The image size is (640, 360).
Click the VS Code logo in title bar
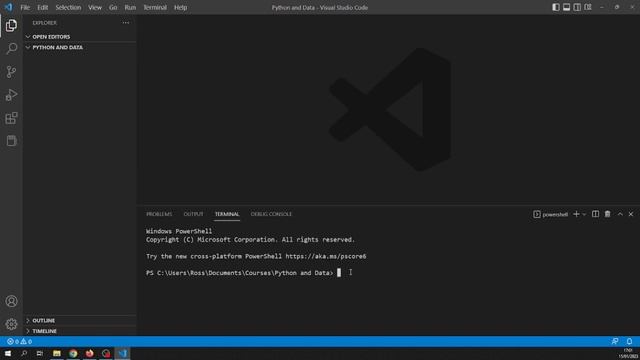[8, 7]
